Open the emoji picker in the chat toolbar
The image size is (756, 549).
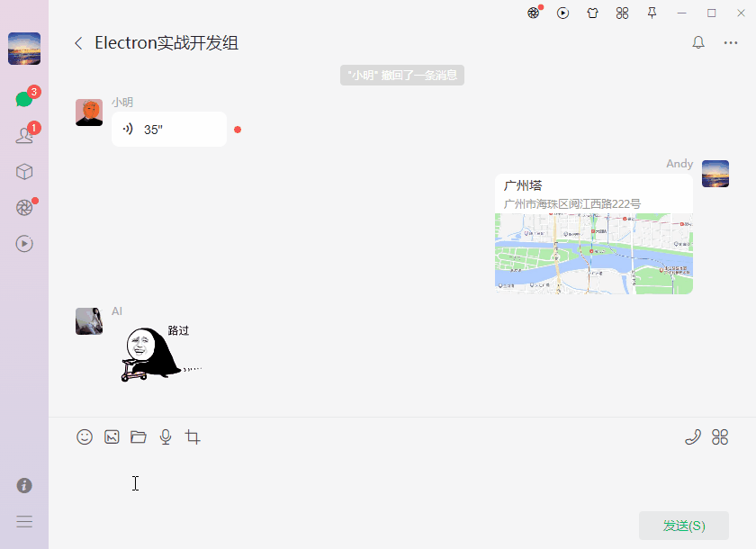click(85, 436)
